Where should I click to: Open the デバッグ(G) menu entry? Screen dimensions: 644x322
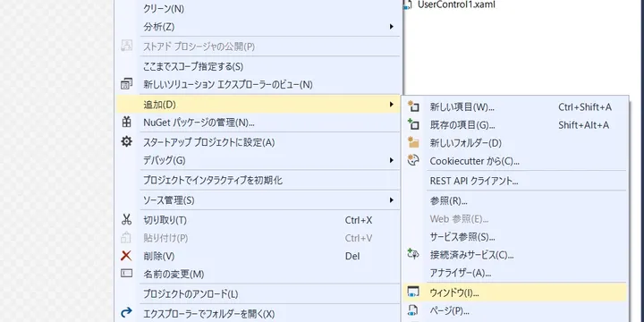tap(258, 160)
